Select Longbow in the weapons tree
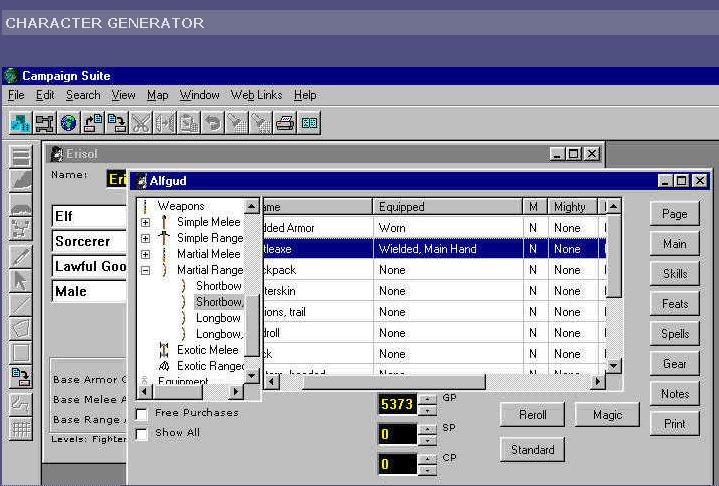Viewport: 719px width, 486px height. pyautogui.click(x=218, y=318)
